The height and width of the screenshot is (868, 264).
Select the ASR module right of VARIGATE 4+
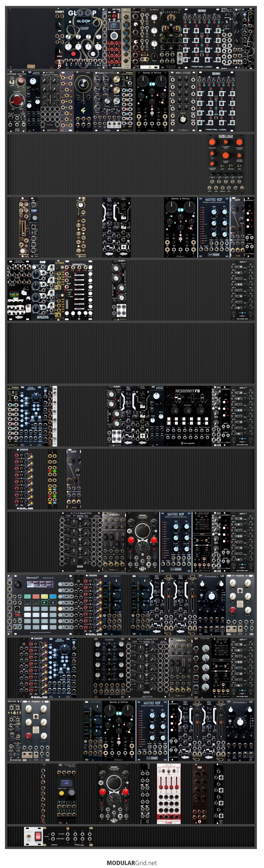[x=119, y=290]
